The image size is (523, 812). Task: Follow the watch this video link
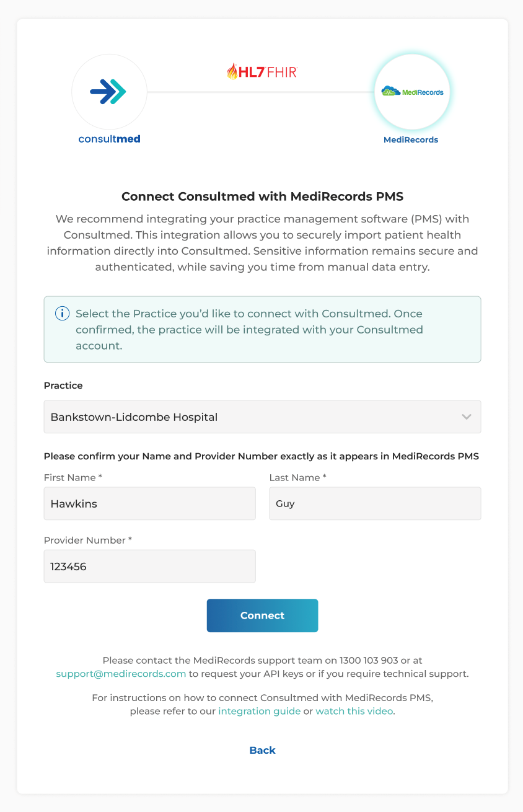pos(354,711)
